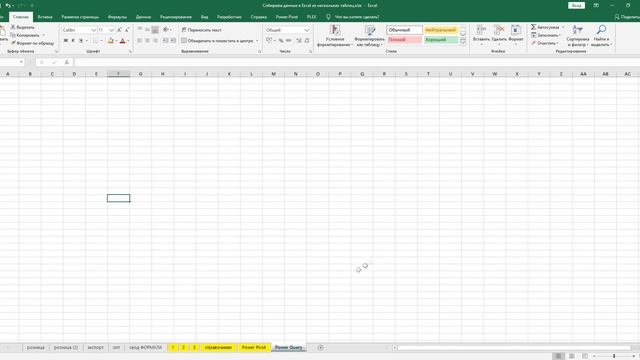Open the Calibri font name dropdown
Screen dimensions: 640x360
(93, 30)
